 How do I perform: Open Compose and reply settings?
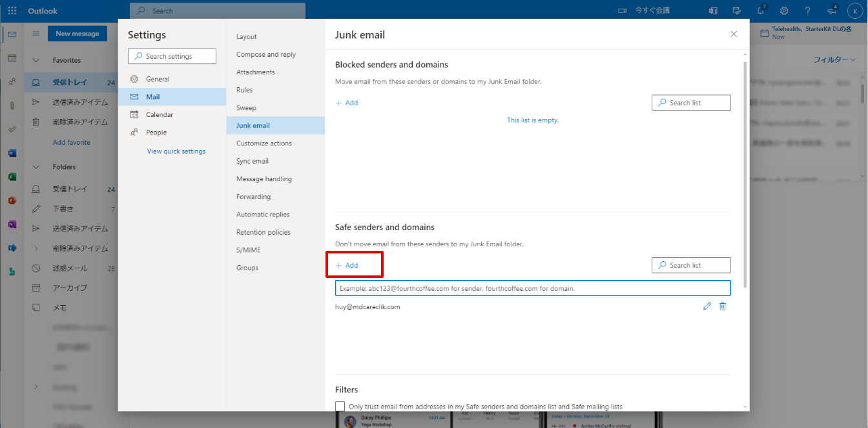[x=276, y=54]
